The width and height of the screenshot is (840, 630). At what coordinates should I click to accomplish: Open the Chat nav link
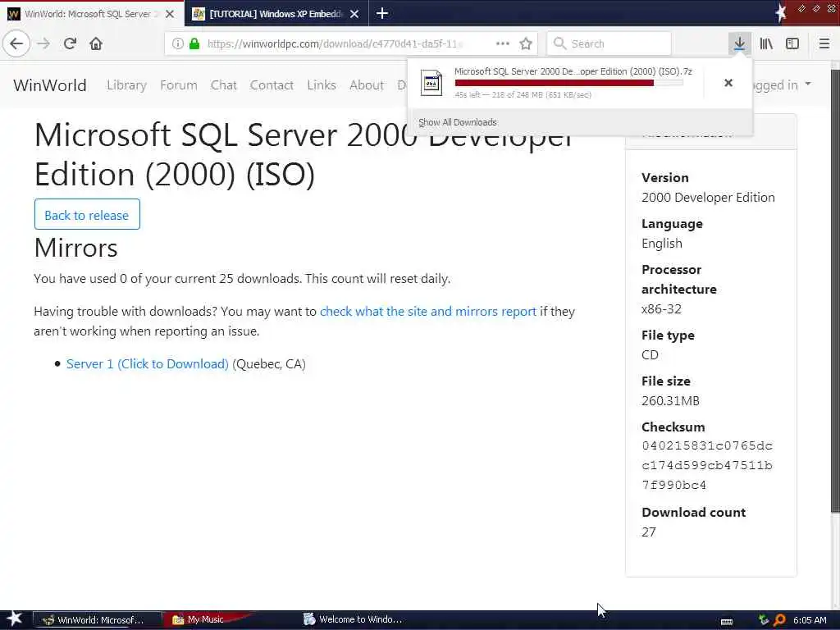[x=223, y=84]
